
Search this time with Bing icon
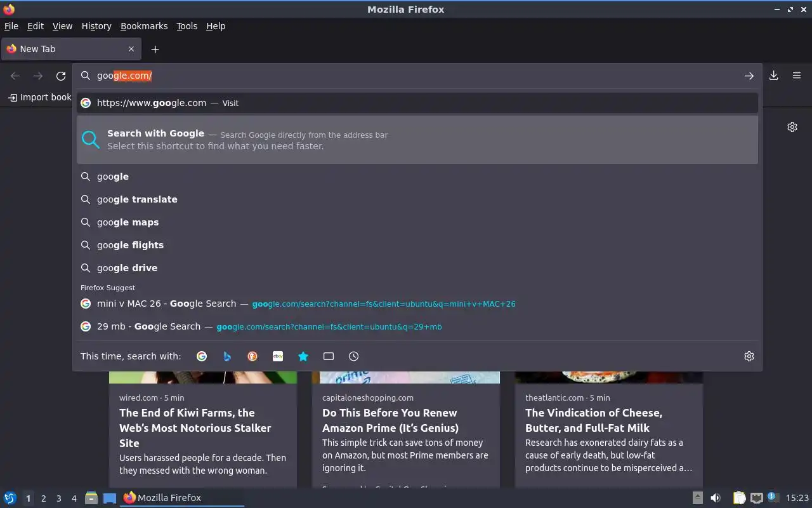point(227,356)
